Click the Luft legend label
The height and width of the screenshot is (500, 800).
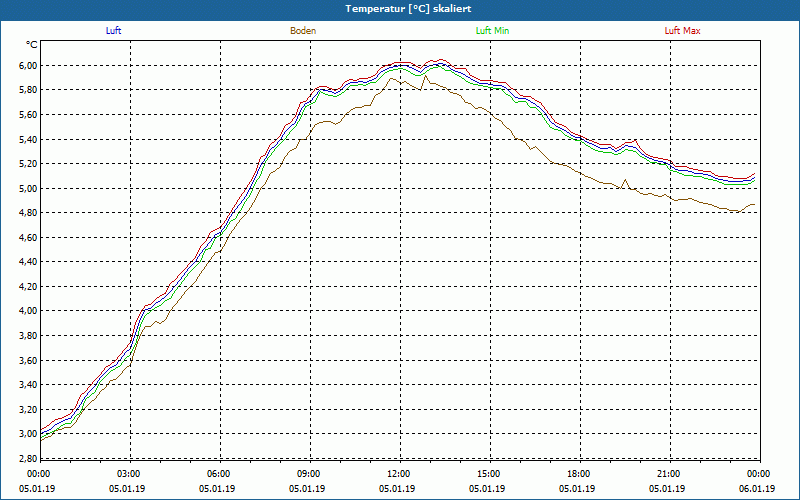tap(113, 31)
